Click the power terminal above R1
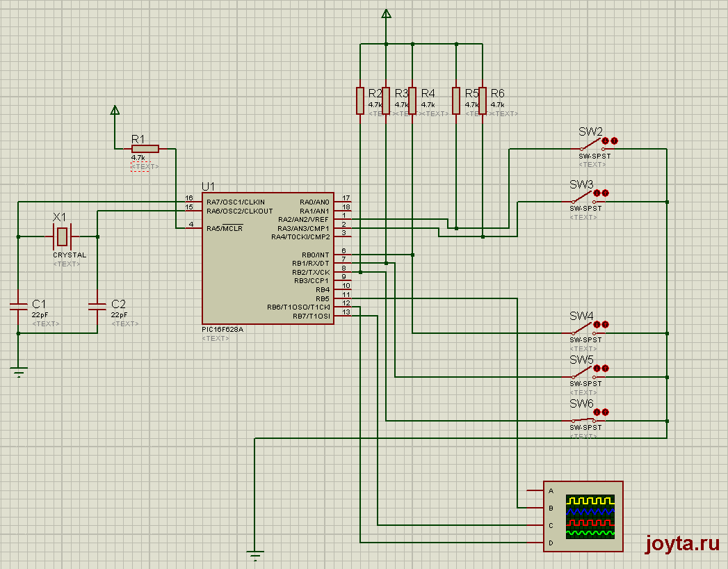 (x=115, y=110)
